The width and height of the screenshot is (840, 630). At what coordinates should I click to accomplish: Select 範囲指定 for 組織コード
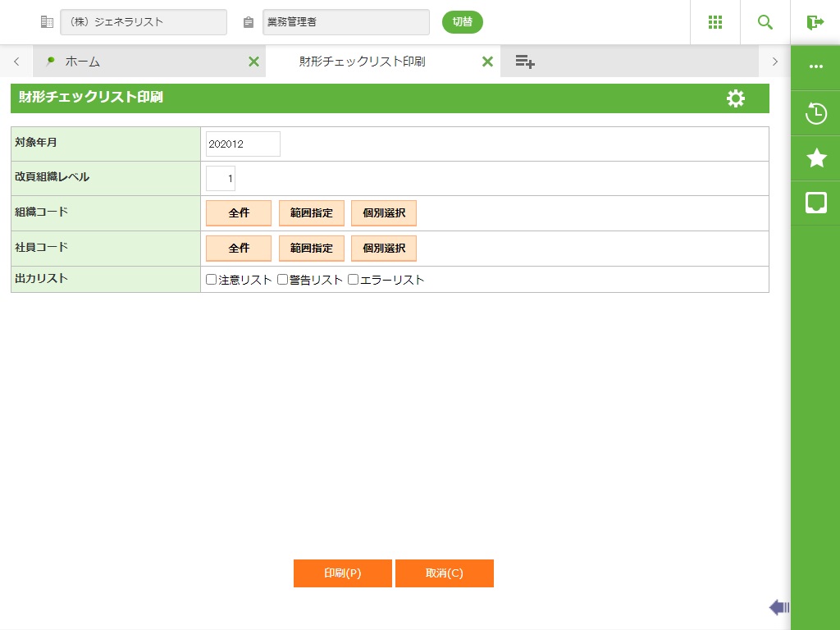click(312, 213)
